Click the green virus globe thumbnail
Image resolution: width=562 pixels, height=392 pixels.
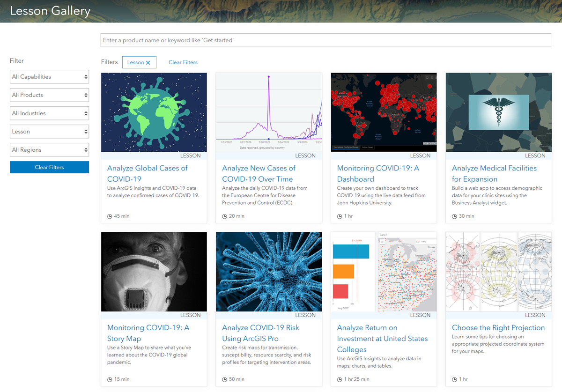(154, 112)
